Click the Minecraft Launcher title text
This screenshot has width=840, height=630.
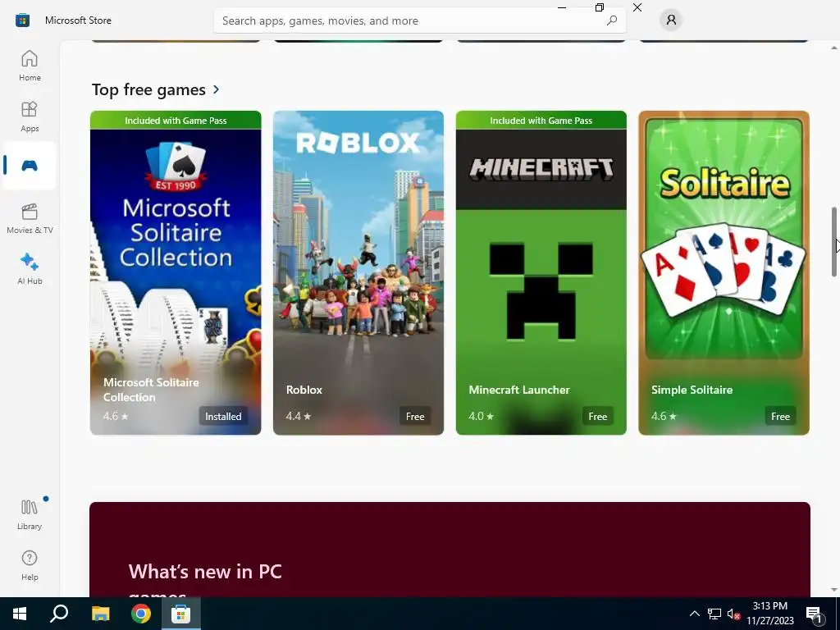(519, 390)
